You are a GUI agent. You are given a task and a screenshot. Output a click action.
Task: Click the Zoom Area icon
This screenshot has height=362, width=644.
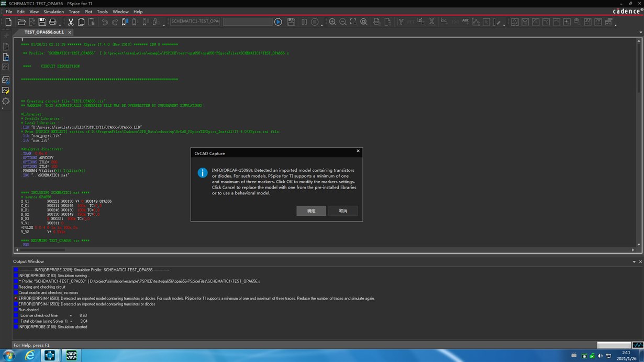[x=353, y=22]
